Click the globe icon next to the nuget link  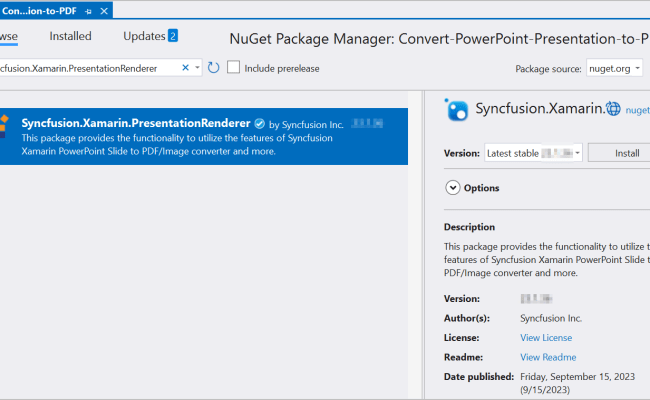[613, 109]
